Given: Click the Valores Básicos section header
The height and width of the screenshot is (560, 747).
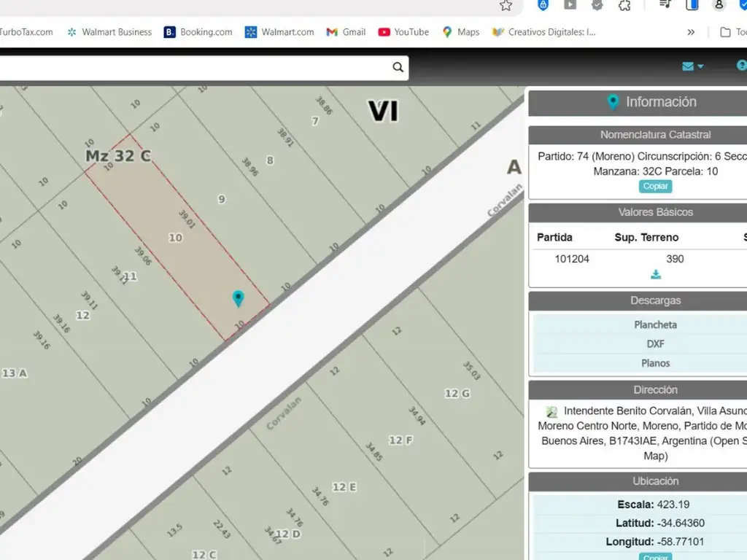Looking at the screenshot, I should 655,212.
